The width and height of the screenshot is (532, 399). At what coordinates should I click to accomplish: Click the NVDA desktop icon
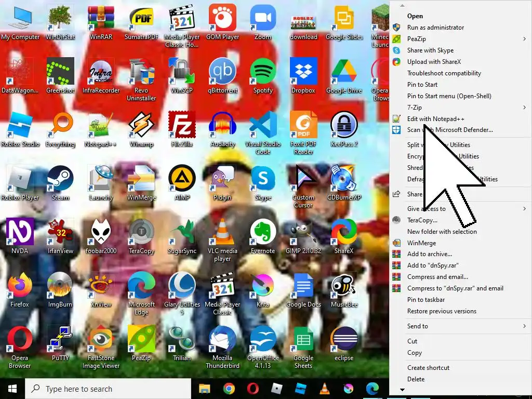click(20, 236)
